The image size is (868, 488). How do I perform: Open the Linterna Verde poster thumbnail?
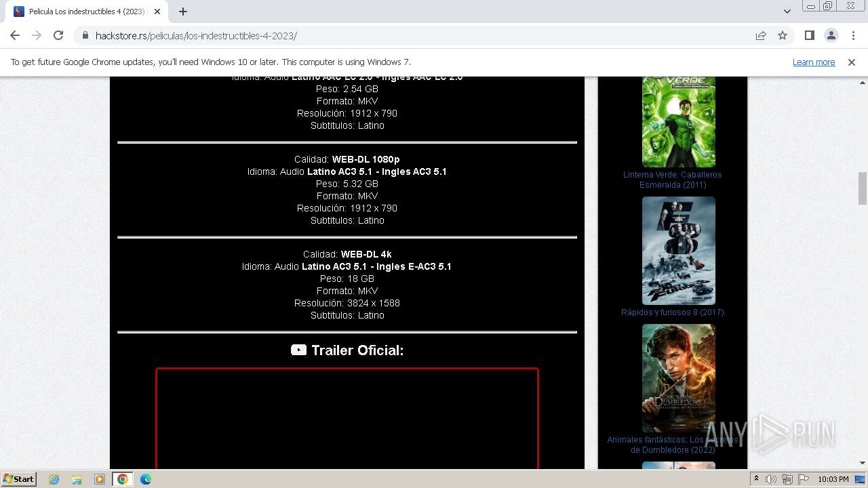(x=679, y=122)
